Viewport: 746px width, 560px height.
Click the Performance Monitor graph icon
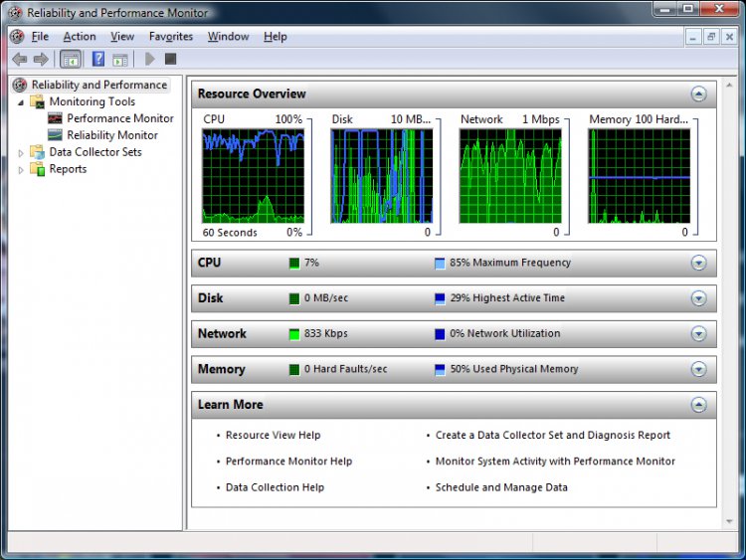pyautogui.click(x=55, y=118)
